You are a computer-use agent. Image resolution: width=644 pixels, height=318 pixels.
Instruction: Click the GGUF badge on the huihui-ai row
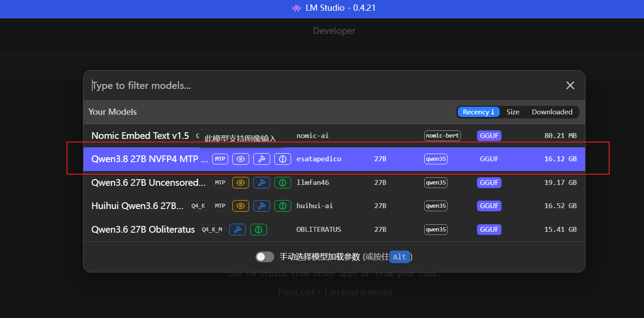489,205
